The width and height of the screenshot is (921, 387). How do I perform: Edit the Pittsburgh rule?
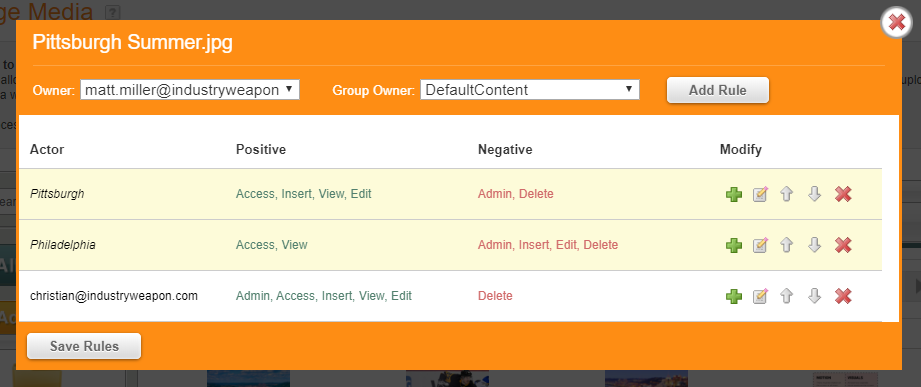pyautogui.click(x=760, y=194)
